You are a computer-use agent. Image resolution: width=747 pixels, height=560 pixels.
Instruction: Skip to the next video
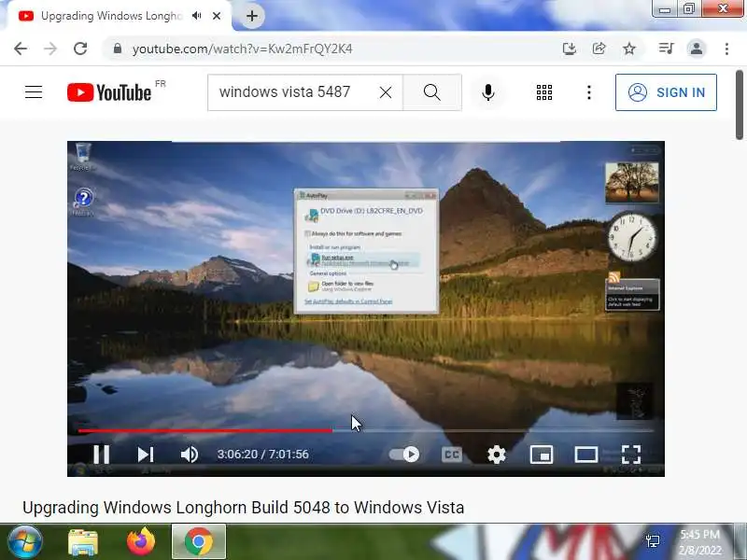point(146,455)
